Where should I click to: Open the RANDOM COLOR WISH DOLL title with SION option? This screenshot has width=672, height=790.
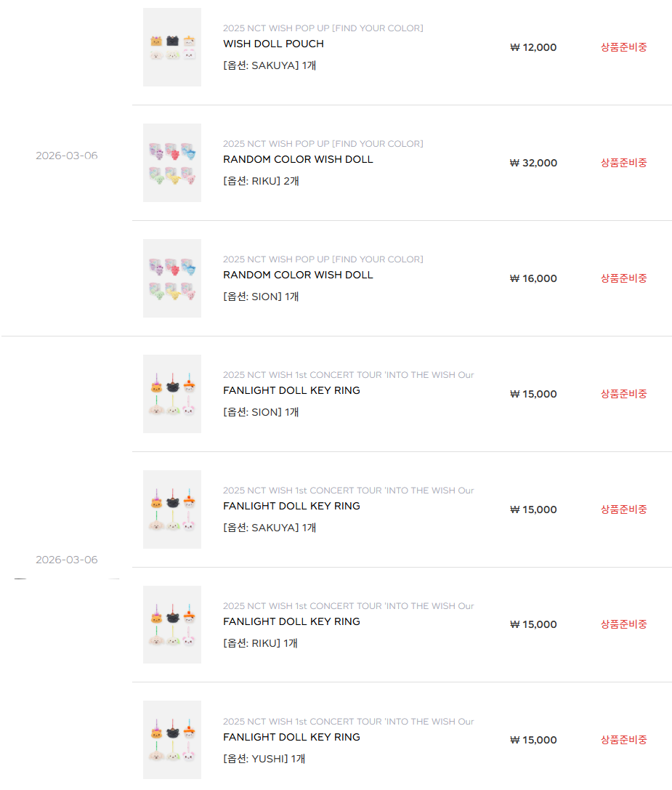tap(298, 275)
